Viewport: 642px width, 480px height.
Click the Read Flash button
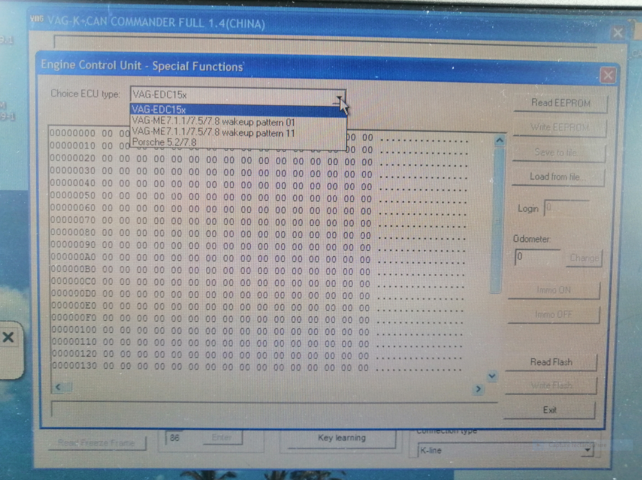point(551,362)
